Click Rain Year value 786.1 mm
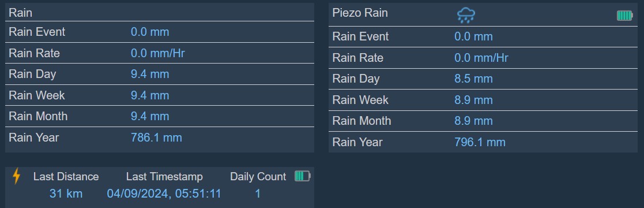 pos(156,137)
